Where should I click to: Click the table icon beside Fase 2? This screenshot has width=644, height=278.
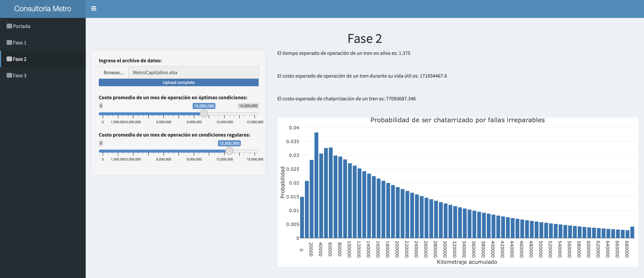(x=9, y=59)
